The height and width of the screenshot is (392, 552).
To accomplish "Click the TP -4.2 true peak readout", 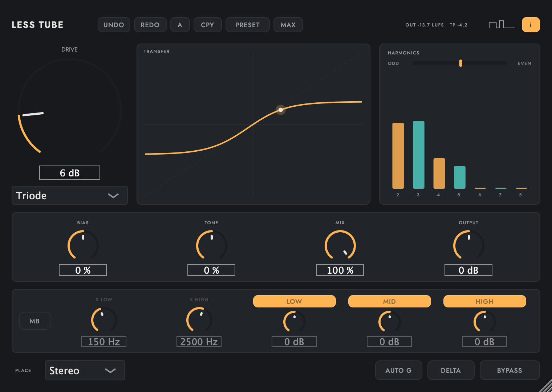I will click(458, 25).
